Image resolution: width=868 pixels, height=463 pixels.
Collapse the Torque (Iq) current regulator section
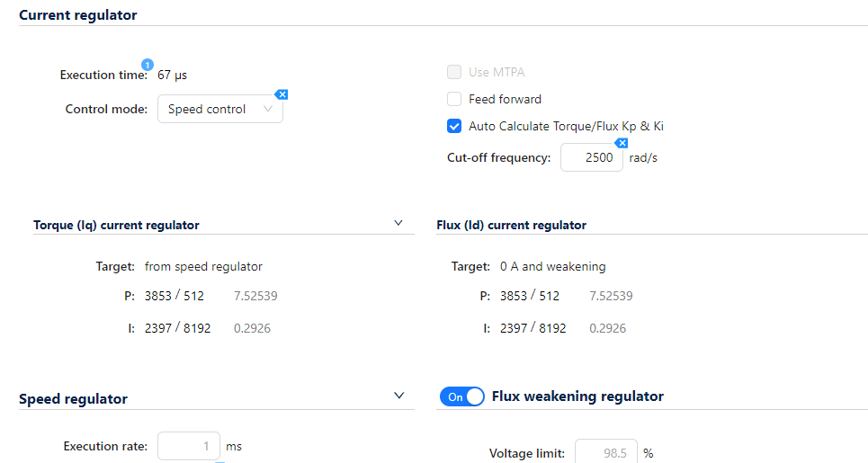point(398,223)
